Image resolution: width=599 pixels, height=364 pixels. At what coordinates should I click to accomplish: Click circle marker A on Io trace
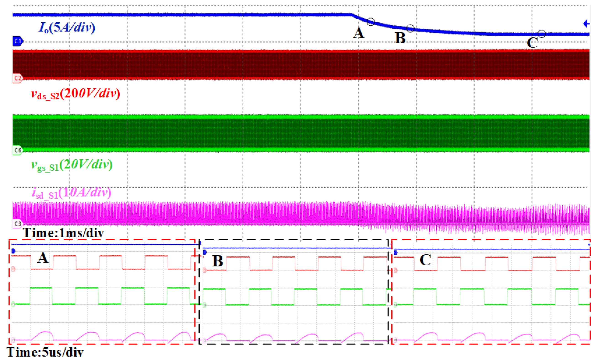[370, 22]
